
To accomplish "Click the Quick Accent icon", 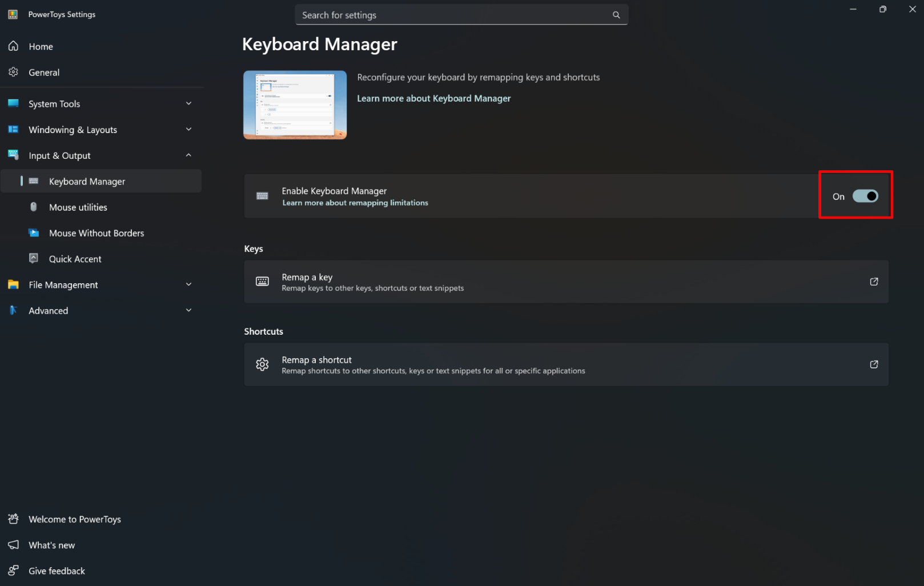I will point(34,259).
